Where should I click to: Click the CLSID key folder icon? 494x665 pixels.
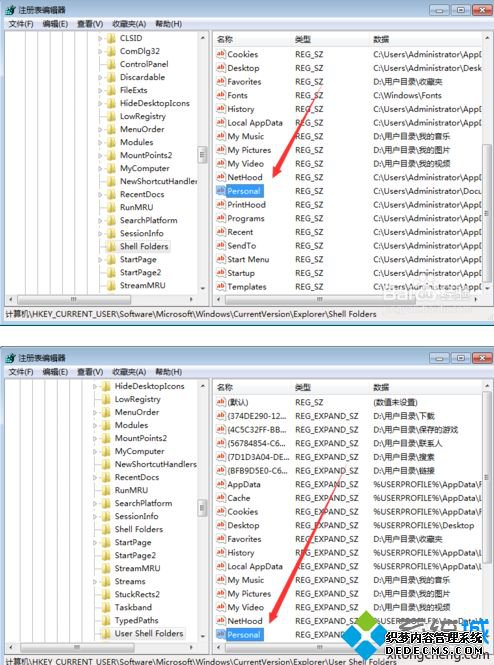(111, 39)
